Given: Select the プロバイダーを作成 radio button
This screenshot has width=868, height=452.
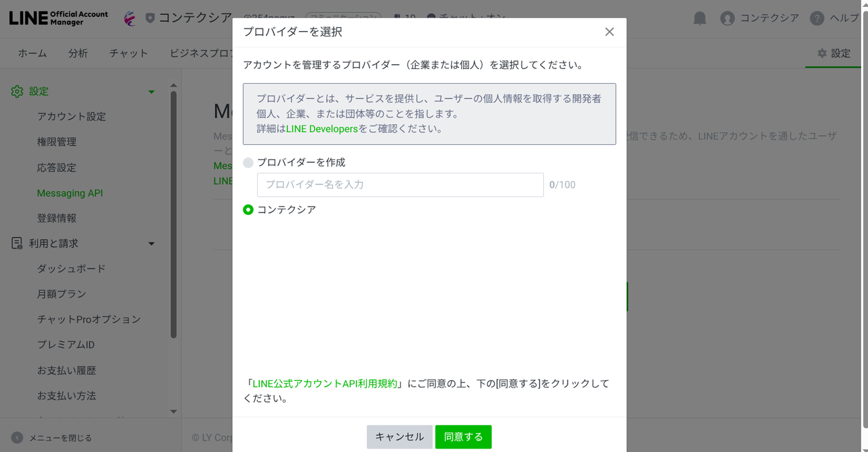Looking at the screenshot, I should pyautogui.click(x=248, y=163).
